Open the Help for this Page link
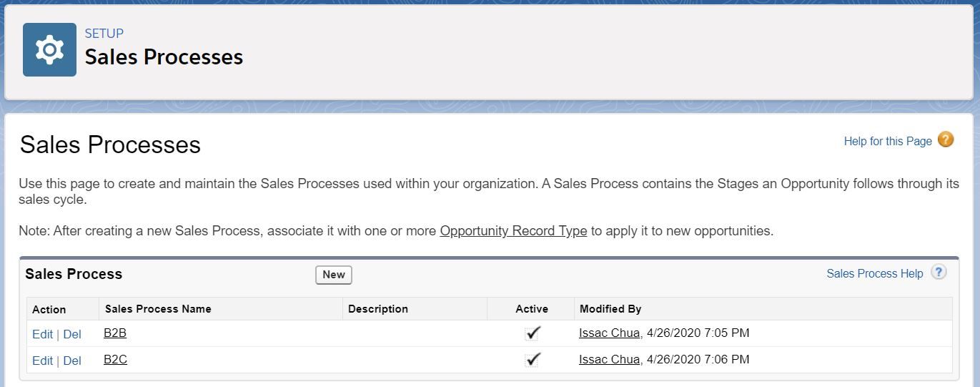980x387 pixels. pos(887,141)
